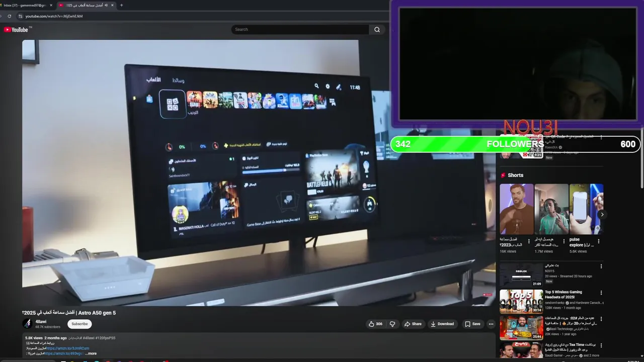Open the three-dot more actions menu

point(491,324)
